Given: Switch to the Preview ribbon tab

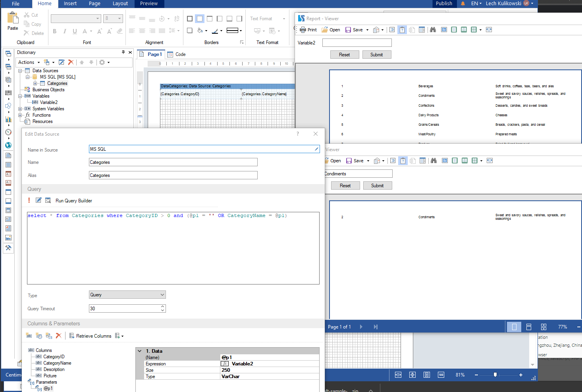Looking at the screenshot, I should [x=149, y=4].
